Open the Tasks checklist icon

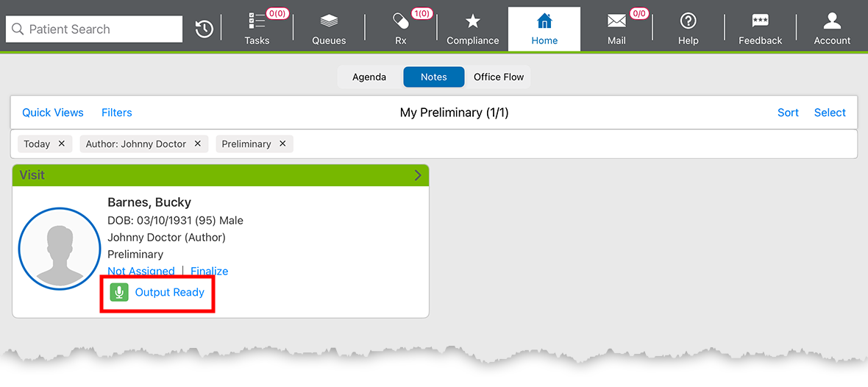(257, 21)
